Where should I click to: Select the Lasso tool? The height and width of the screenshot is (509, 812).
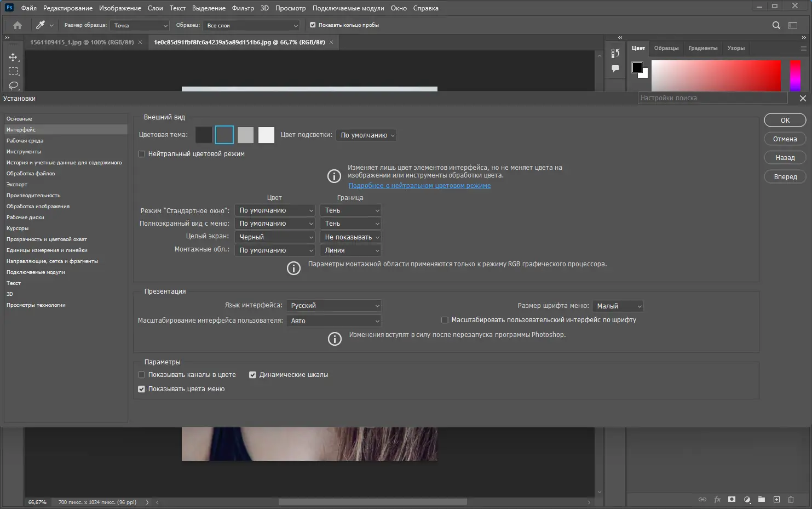point(13,86)
